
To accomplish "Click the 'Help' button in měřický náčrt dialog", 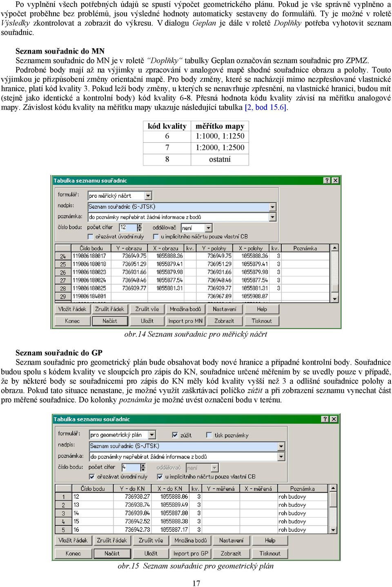I will [x=262, y=309].
